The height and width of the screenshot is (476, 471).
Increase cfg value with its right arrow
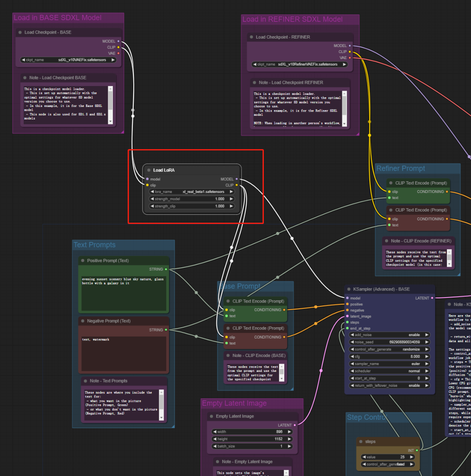(427, 357)
